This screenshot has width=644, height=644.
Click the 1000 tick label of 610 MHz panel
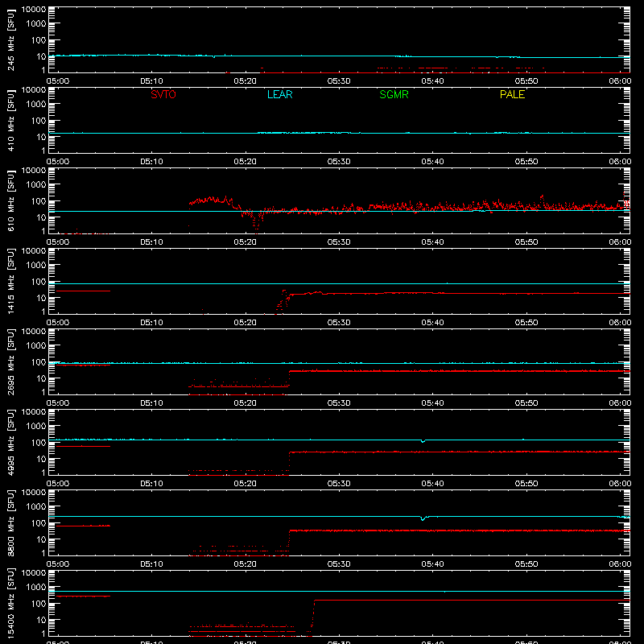(x=35, y=185)
